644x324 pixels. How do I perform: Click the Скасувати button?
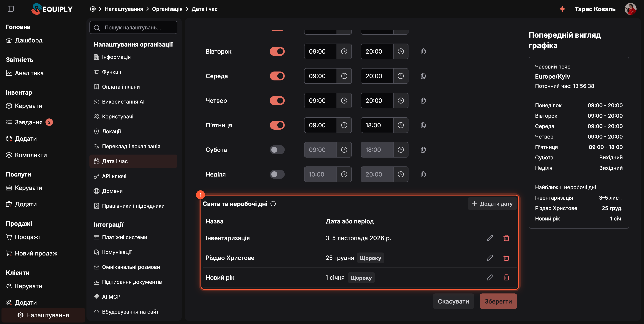(453, 301)
